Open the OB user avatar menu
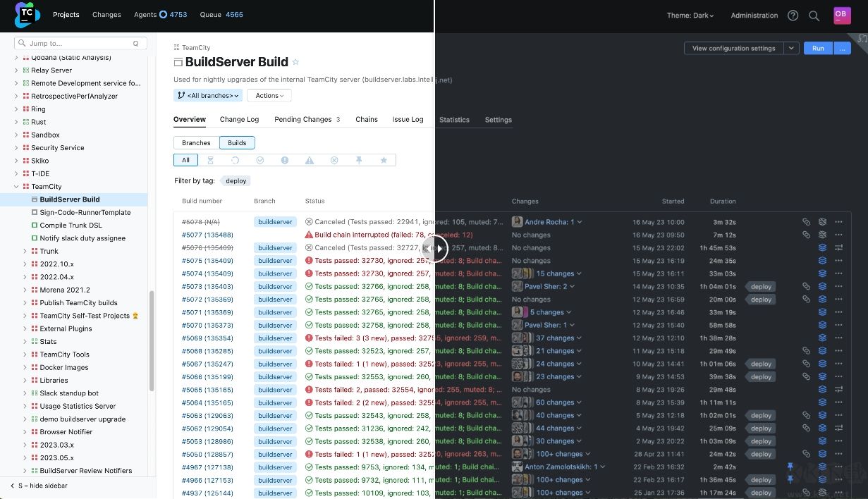 841,15
